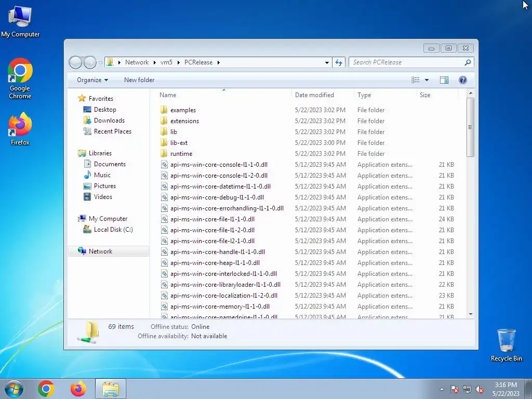Show hidden tray icons arrow

(x=442, y=389)
